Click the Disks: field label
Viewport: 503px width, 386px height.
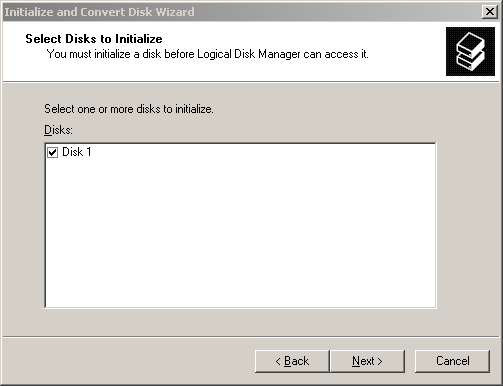58,130
